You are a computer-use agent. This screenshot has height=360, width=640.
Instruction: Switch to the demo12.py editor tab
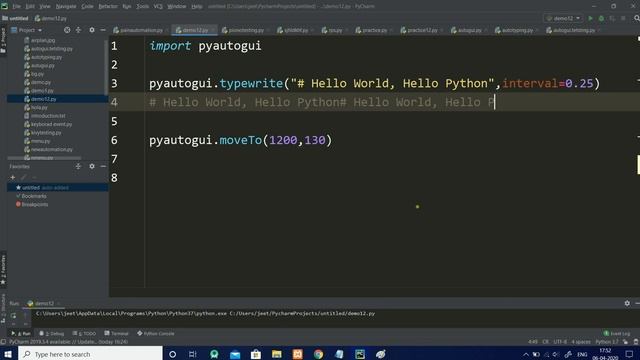[x=195, y=30]
